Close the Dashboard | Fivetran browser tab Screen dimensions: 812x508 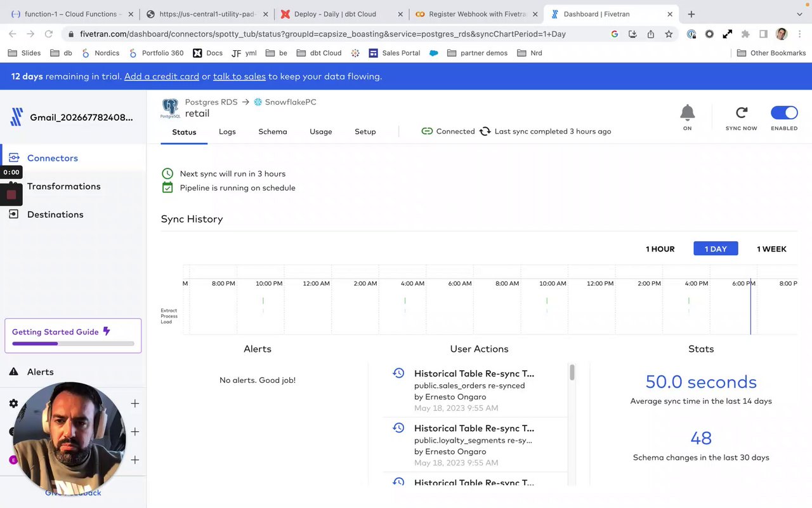point(670,14)
